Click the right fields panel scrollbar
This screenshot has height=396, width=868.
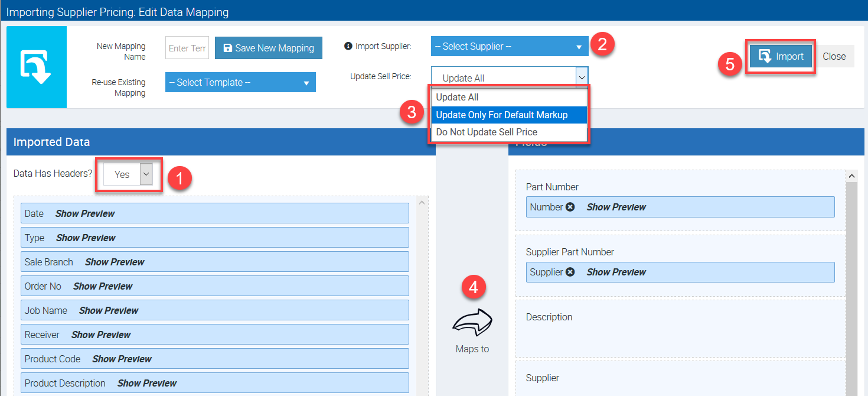tap(851, 284)
